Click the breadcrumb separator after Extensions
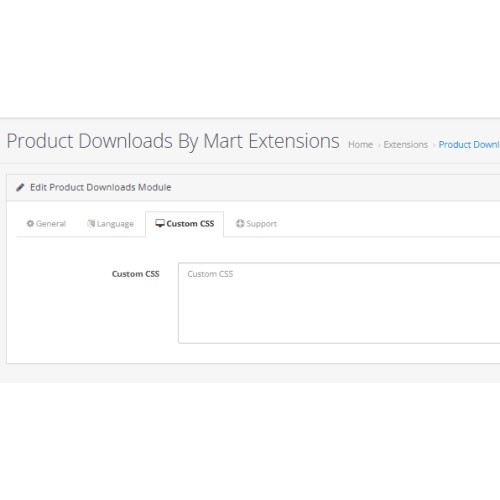Screen dimensions: 500x500 click(434, 145)
